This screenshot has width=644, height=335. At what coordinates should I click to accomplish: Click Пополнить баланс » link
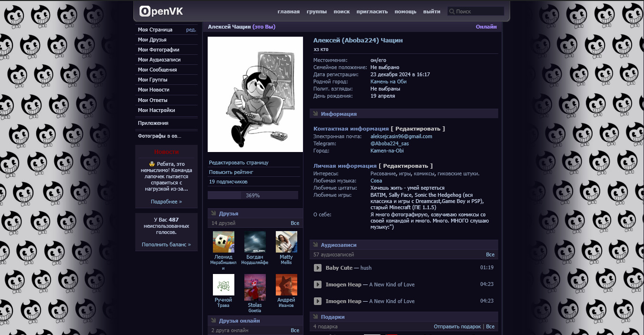coord(166,244)
